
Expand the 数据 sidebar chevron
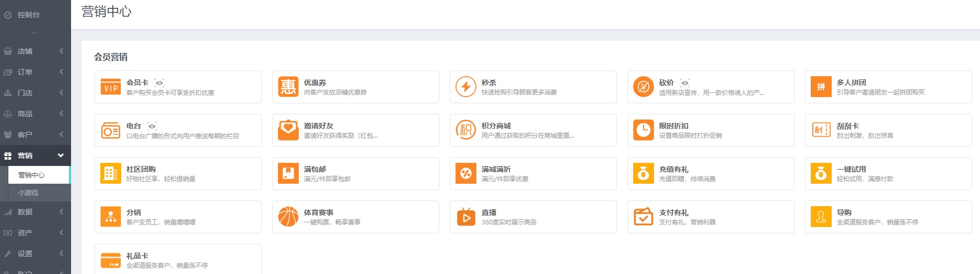pyautogui.click(x=62, y=212)
